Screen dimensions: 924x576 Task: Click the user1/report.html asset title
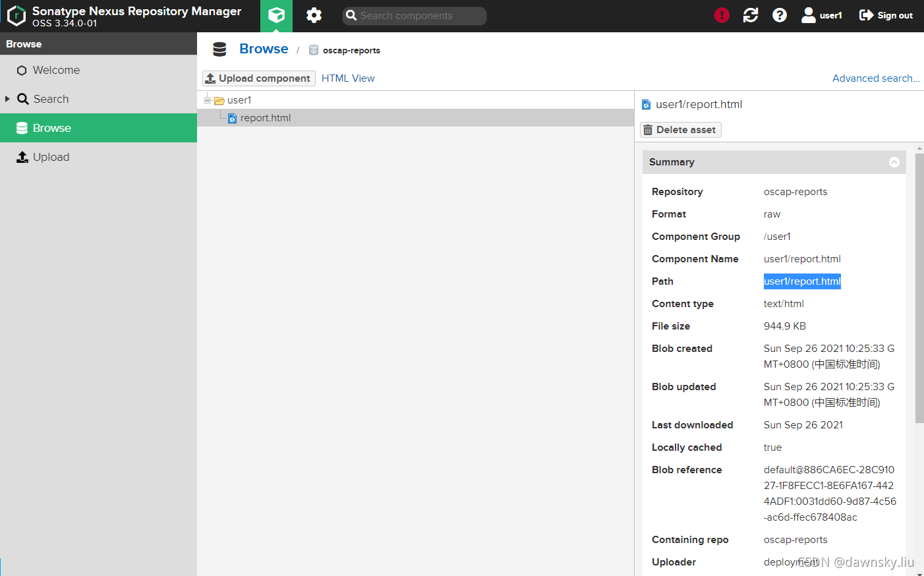(x=699, y=104)
